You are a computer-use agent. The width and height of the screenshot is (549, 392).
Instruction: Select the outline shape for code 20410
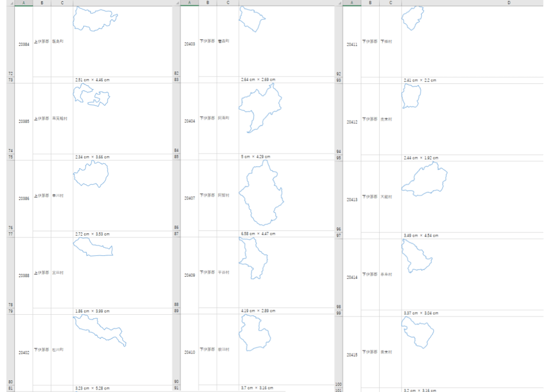pos(254,333)
